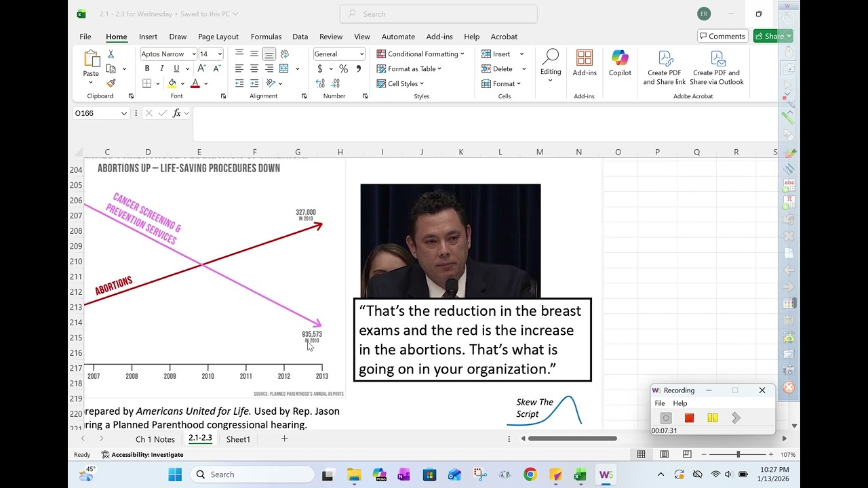868x488 pixels.
Task: Open the Add-ins ribbon button
Action: (x=585, y=63)
